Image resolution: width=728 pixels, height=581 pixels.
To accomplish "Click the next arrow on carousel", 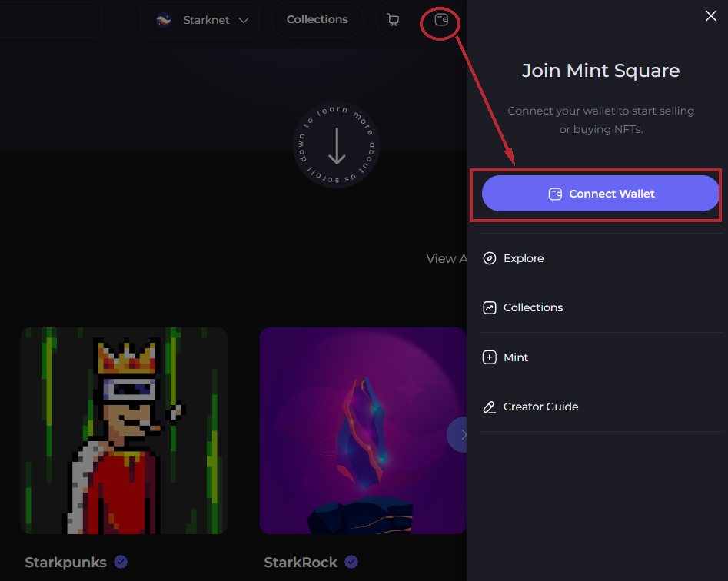I will (x=457, y=434).
